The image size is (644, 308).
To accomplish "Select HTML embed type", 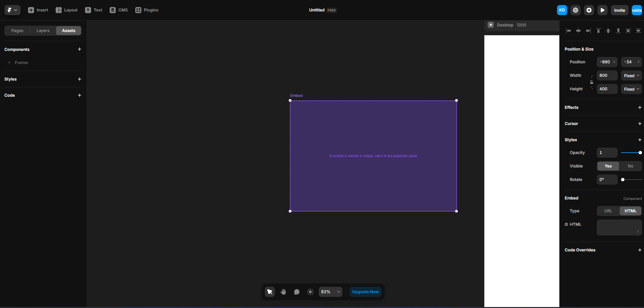I will (x=630, y=211).
